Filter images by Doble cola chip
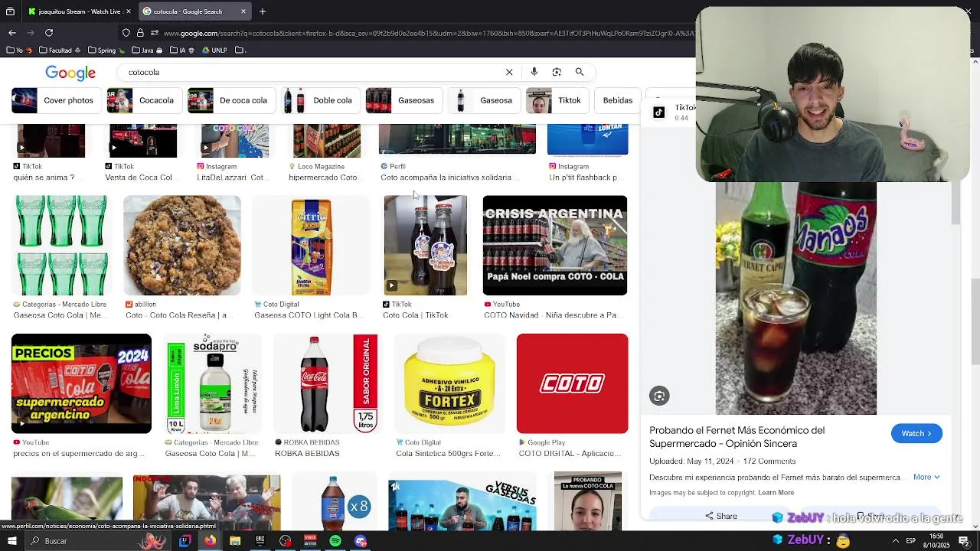Viewport: 980px width, 551px height. 319,100
